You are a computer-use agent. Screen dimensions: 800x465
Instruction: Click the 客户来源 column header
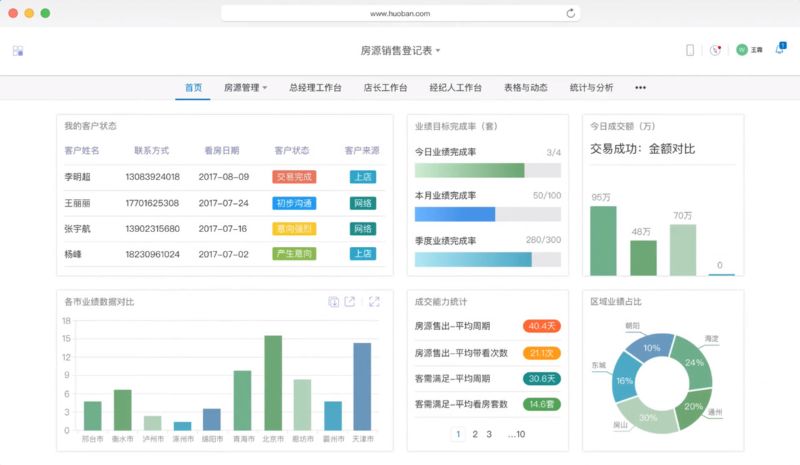click(x=362, y=151)
